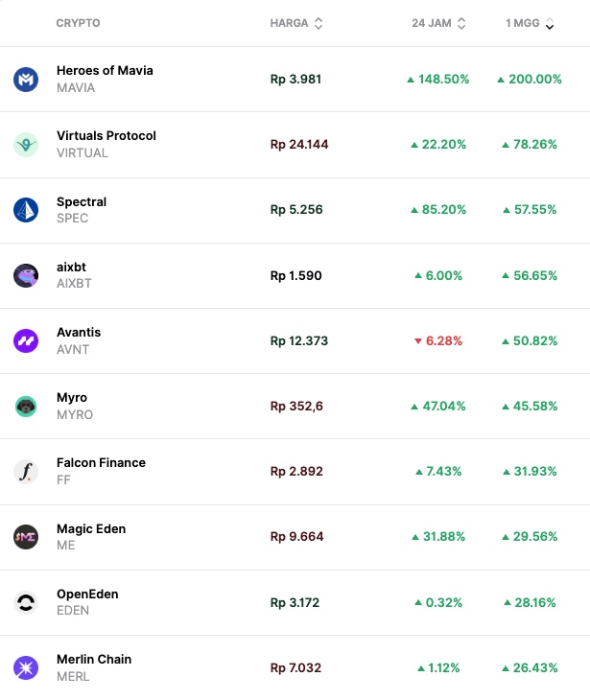Screen dimensions: 590x700
Task: Click the Myro dog icon
Action: (26, 407)
